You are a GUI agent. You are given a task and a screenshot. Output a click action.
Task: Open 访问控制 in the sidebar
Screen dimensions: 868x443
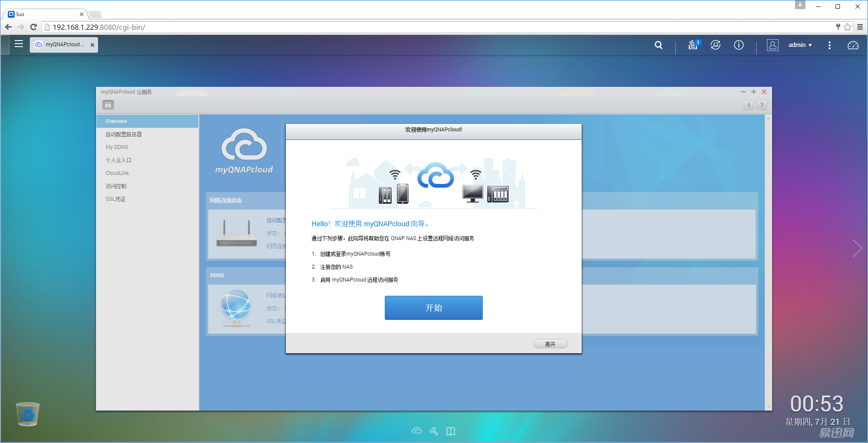tap(147, 186)
